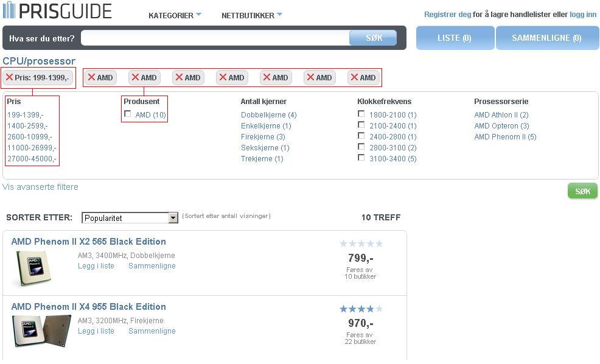Filter by AMD Phenom II (5) series
This screenshot has height=364, width=600.
coord(505,136)
